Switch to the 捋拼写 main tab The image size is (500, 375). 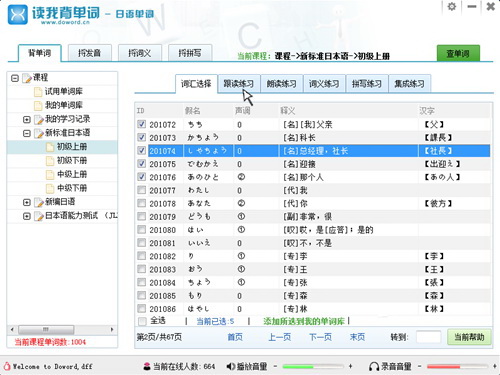(190, 53)
